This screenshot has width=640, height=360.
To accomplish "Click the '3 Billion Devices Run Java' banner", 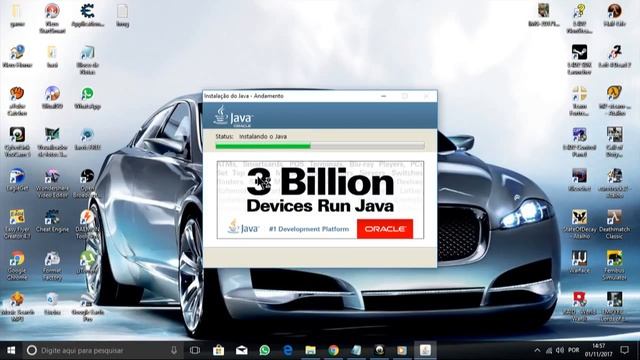I will (x=320, y=200).
